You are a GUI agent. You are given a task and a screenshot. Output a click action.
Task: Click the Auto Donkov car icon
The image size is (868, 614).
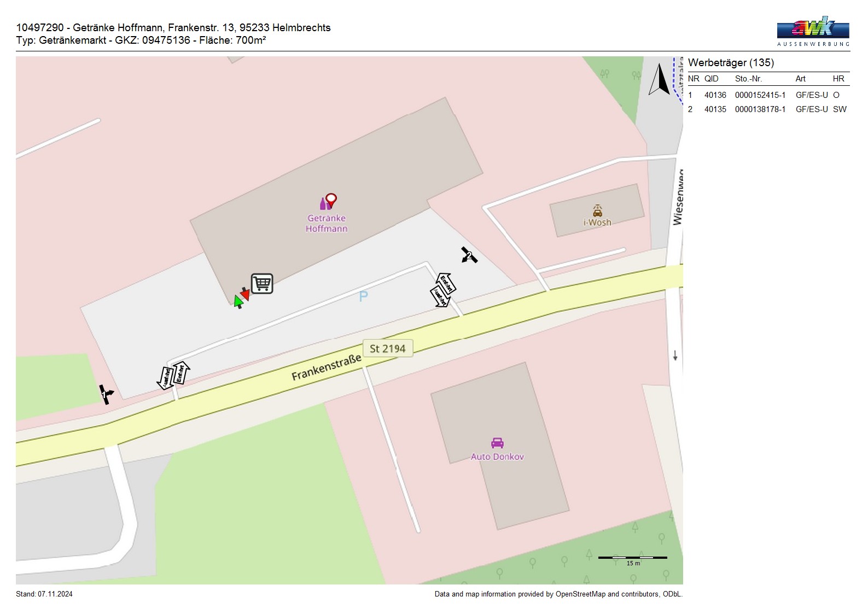497,443
